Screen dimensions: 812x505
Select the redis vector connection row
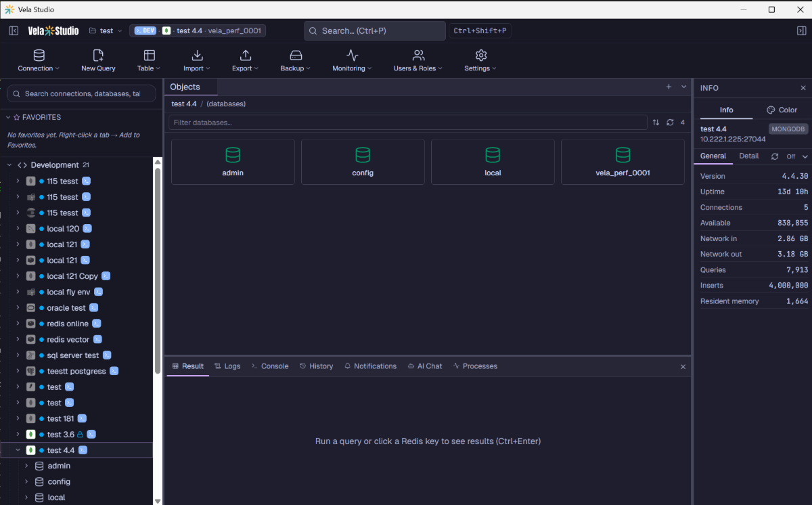76,339
